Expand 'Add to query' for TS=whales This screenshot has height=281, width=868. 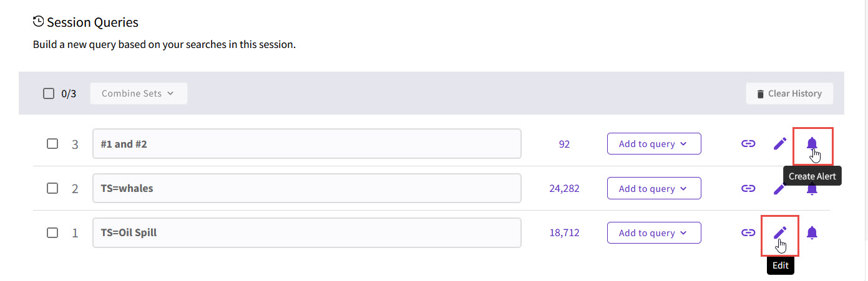(653, 188)
